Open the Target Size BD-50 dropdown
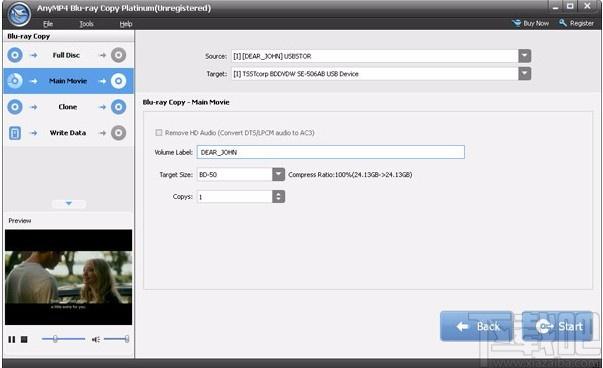The width and height of the screenshot is (603, 368). tap(278, 174)
